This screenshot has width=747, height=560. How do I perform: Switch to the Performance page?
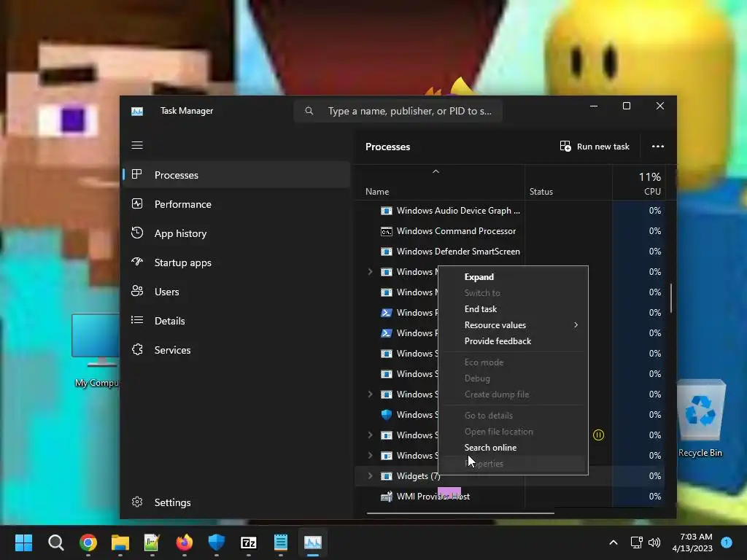click(x=237, y=204)
